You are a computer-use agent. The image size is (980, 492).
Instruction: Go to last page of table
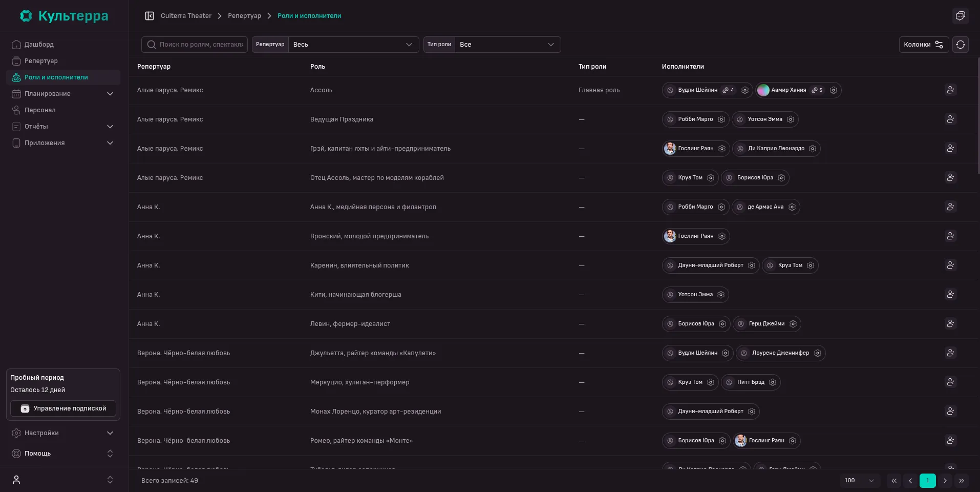[x=962, y=481]
